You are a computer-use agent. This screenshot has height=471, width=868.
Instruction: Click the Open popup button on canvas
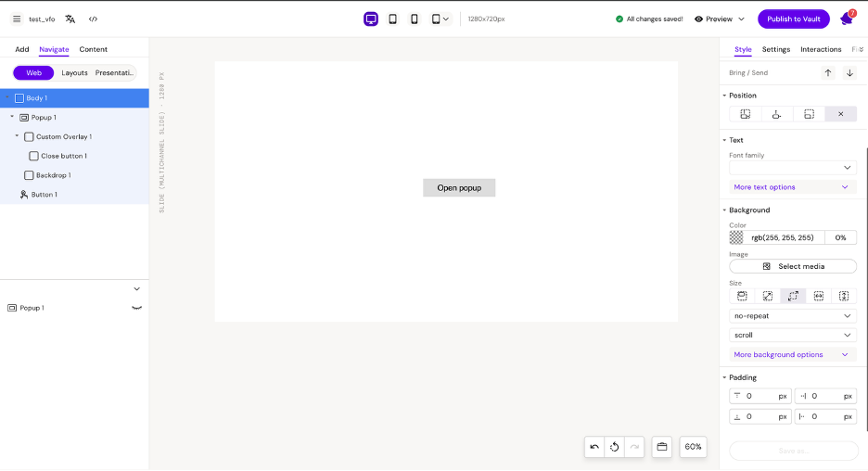tap(459, 187)
